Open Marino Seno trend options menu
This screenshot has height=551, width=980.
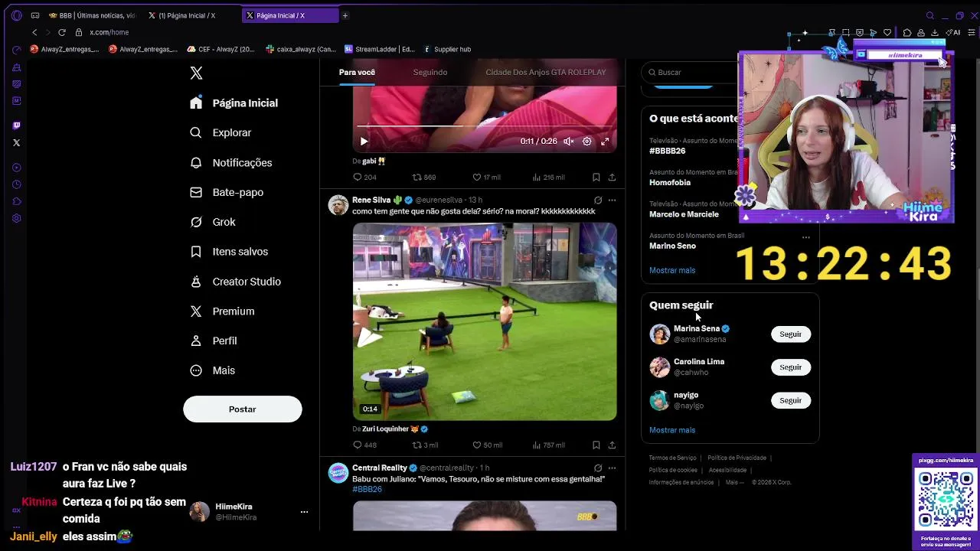pyautogui.click(x=805, y=237)
